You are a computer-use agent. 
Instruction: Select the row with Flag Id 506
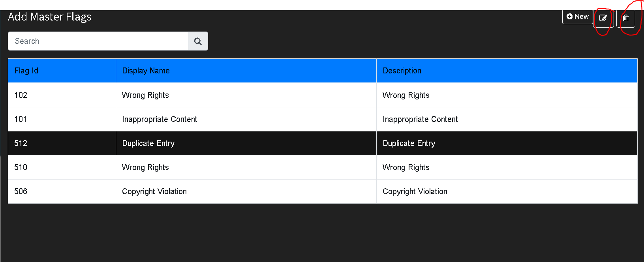tap(323, 191)
